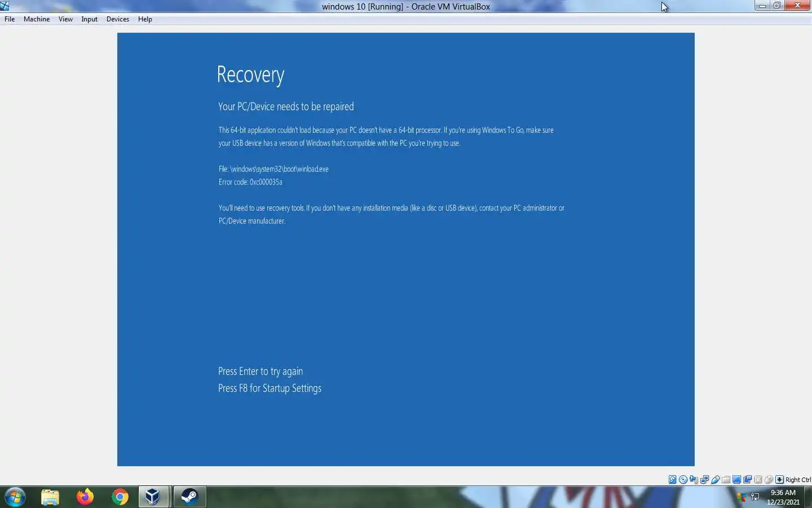Click the Windows Start orb

pos(15,497)
